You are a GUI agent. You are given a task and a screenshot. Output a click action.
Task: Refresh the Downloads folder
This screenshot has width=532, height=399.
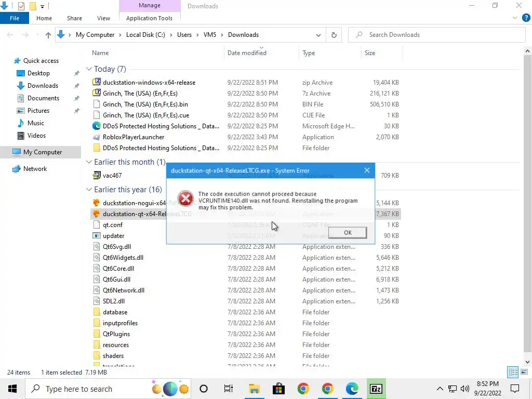334,35
